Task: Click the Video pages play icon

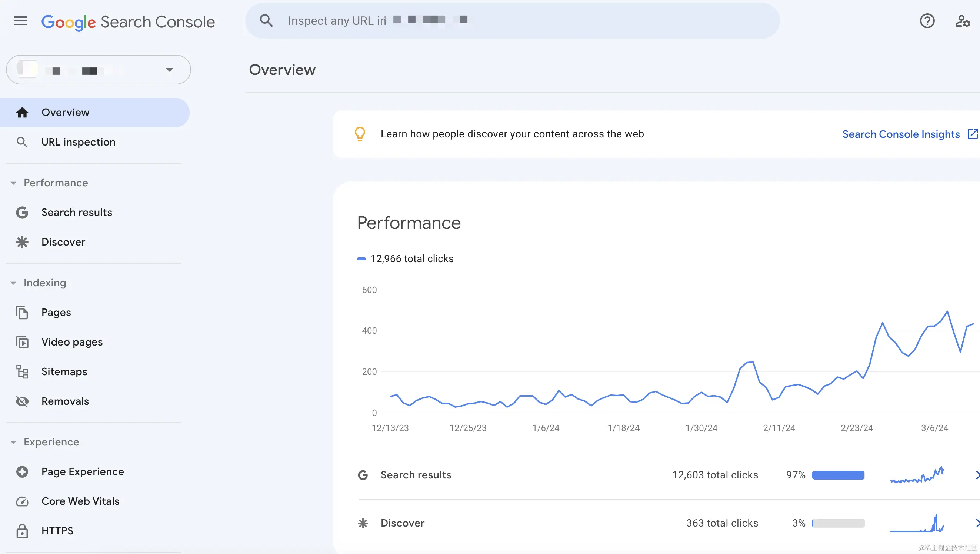Action: coord(22,342)
